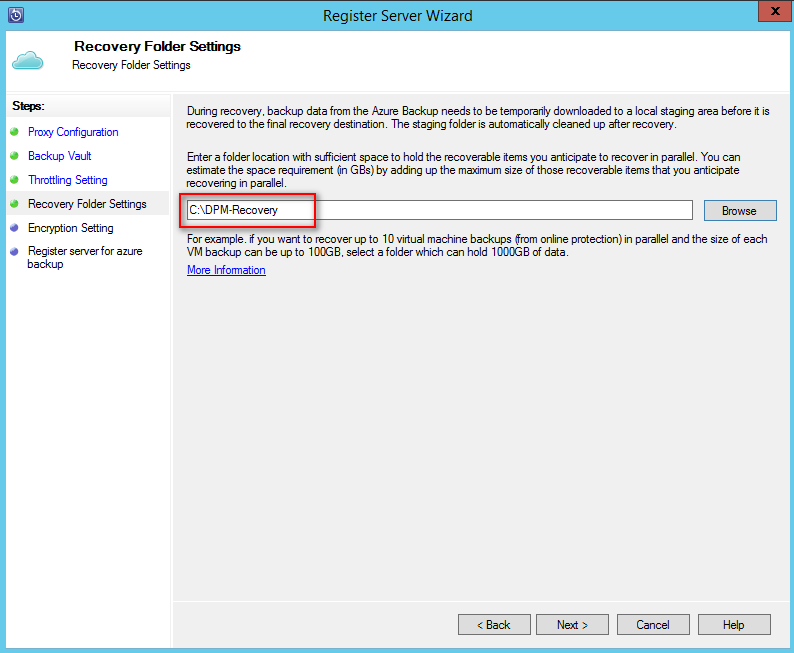Screen dimensions: 794x653
Task: Click green status dot beside Throttling Setting
Action: [x=14, y=180]
